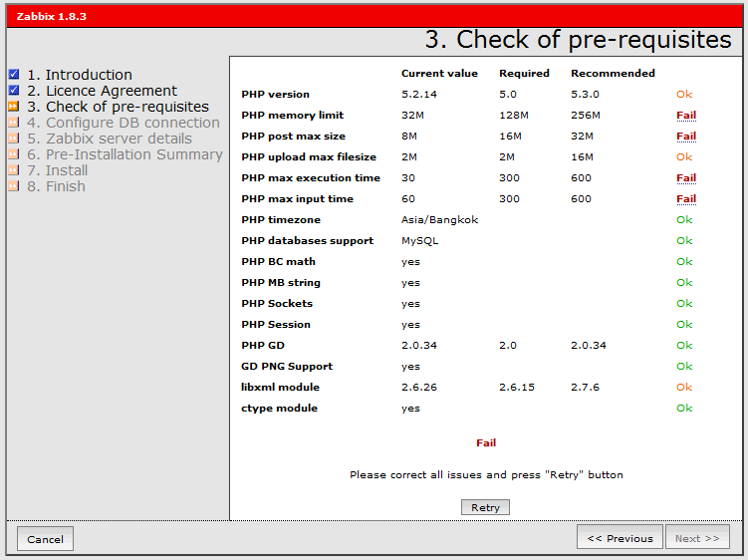Click the 2.6.26 libxml current value

(x=419, y=388)
